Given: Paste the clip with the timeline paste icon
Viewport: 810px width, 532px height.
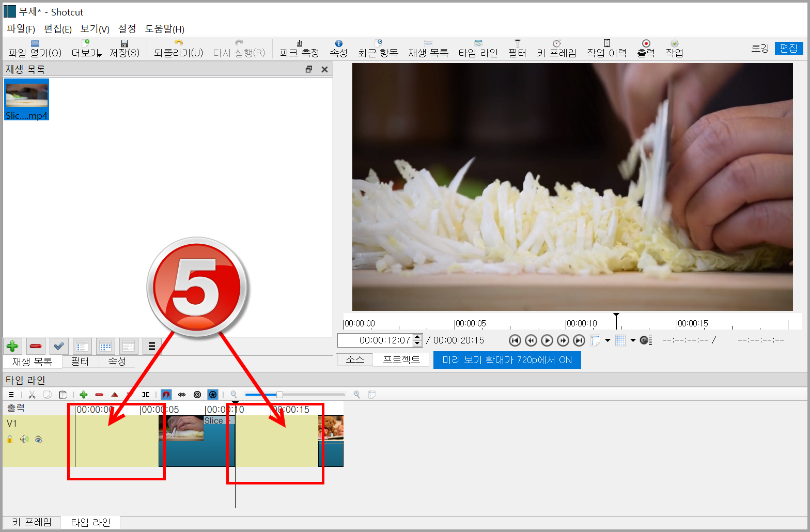Looking at the screenshot, I should (63, 395).
